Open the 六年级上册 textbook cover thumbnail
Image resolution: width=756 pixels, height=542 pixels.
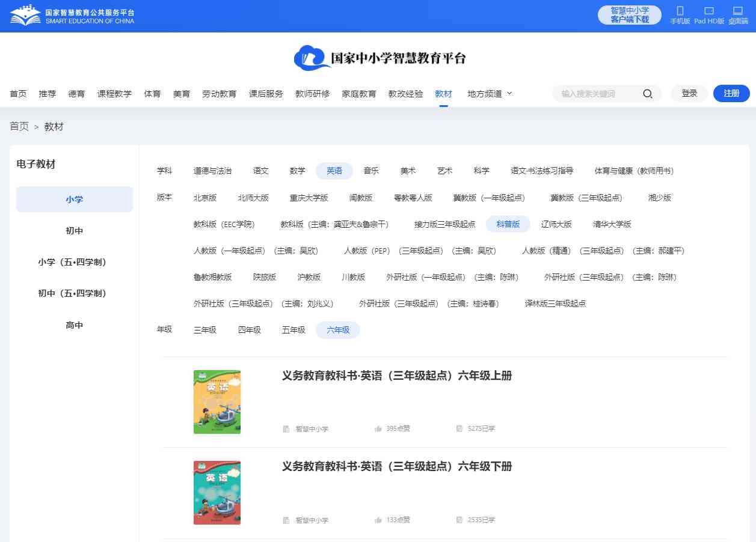coord(217,402)
